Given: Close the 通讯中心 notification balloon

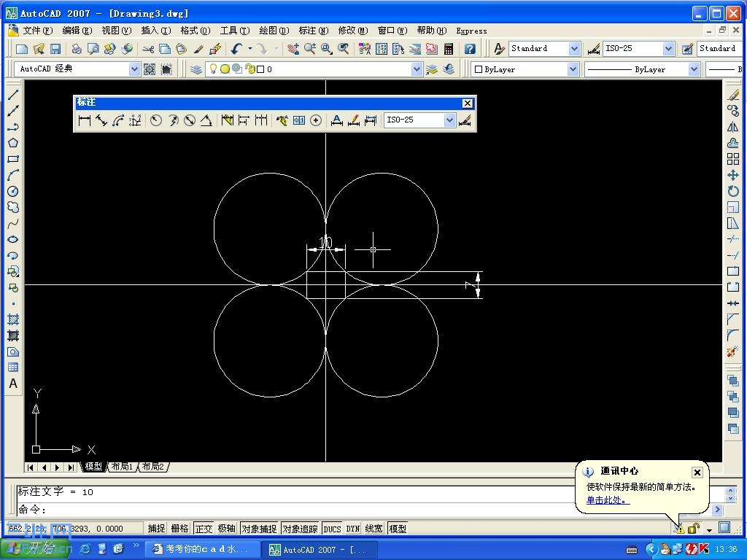Looking at the screenshot, I should click(x=697, y=472).
